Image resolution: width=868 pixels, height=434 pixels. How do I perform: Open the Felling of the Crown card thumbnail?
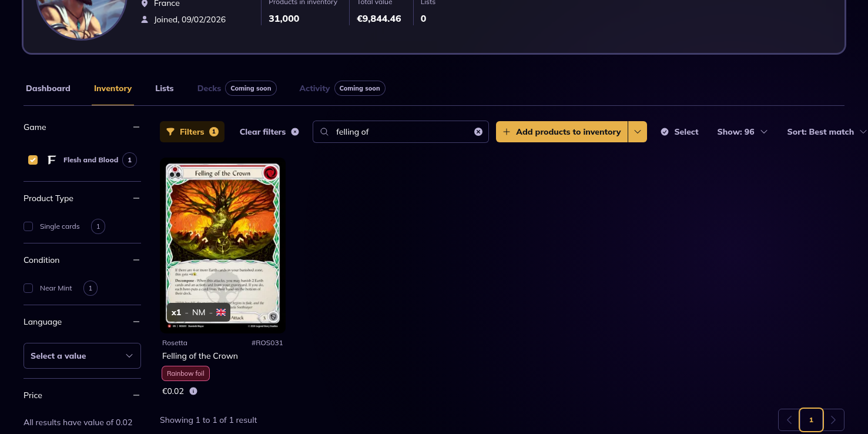coord(222,244)
